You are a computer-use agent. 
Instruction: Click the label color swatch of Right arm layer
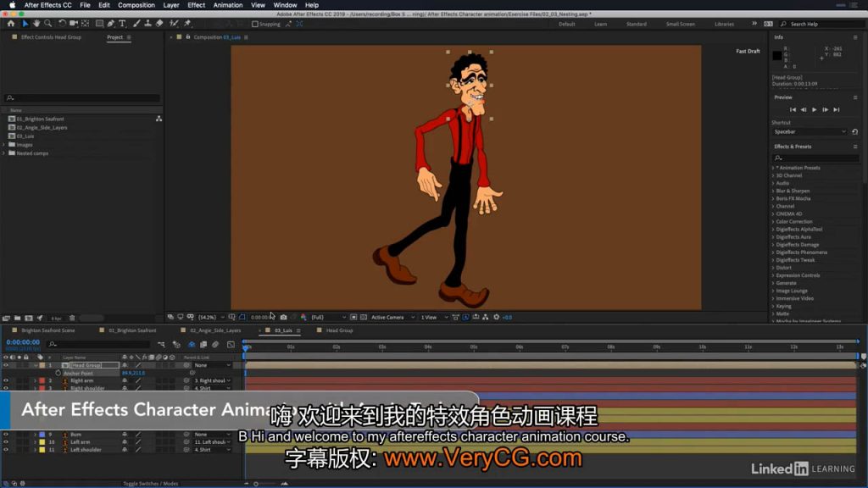pos(42,380)
